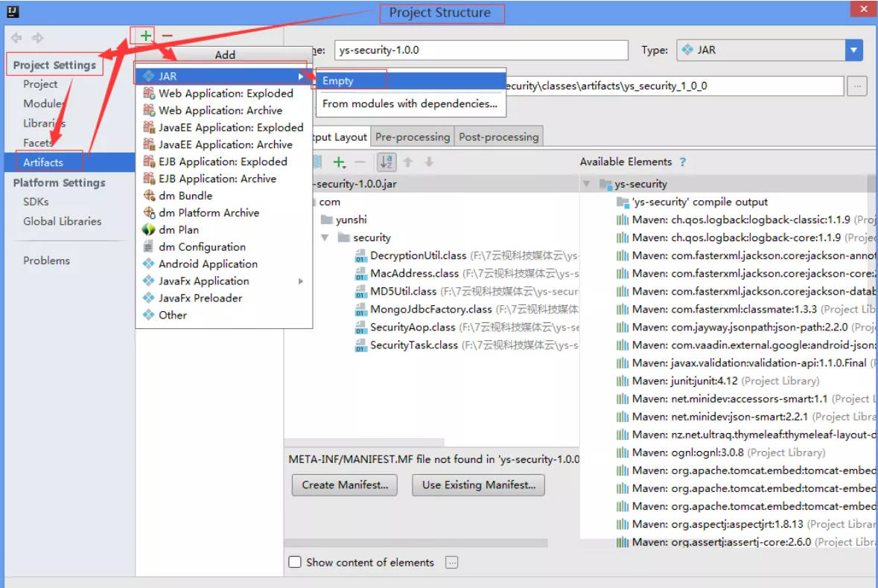This screenshot has height=588, width=878.
Task: Click the sort alphabetically icon in Output Layout
Action: (386, 162)
